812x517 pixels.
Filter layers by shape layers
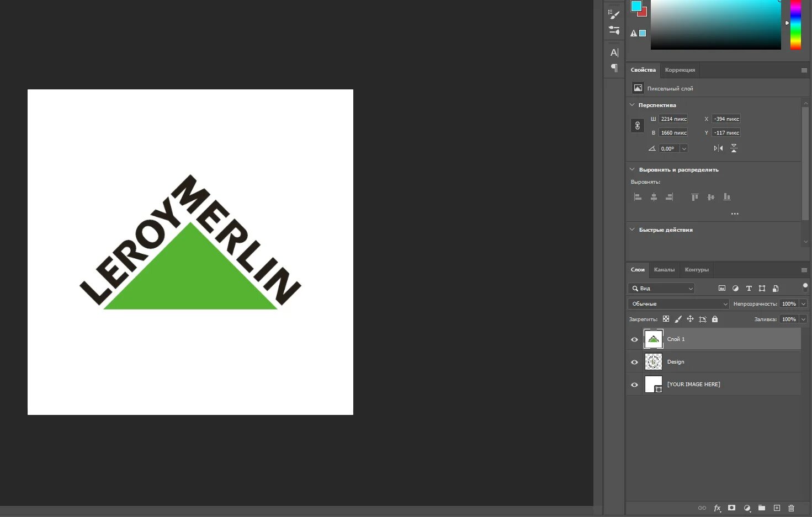[762, 288]
